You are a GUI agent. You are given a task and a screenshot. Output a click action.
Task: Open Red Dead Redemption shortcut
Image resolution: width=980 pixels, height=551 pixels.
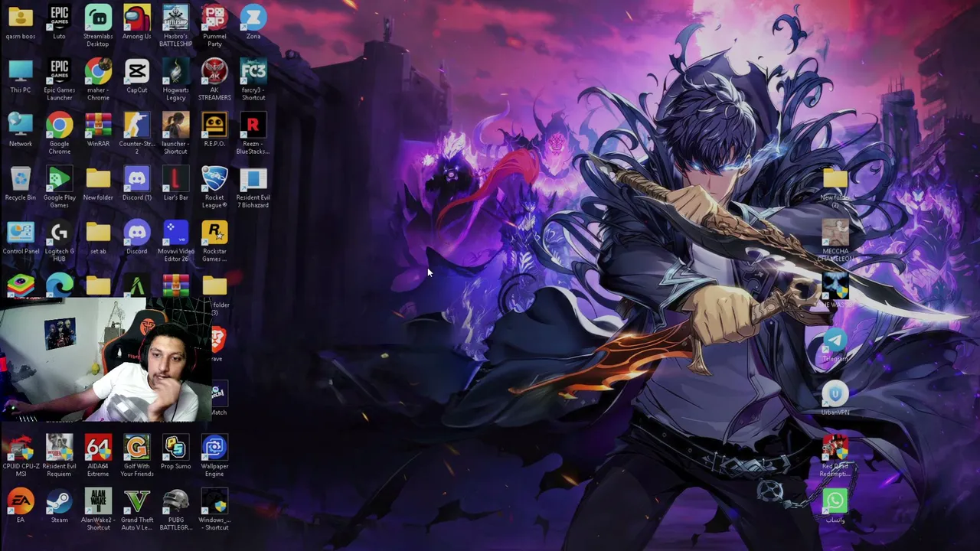tap(835, 456)
